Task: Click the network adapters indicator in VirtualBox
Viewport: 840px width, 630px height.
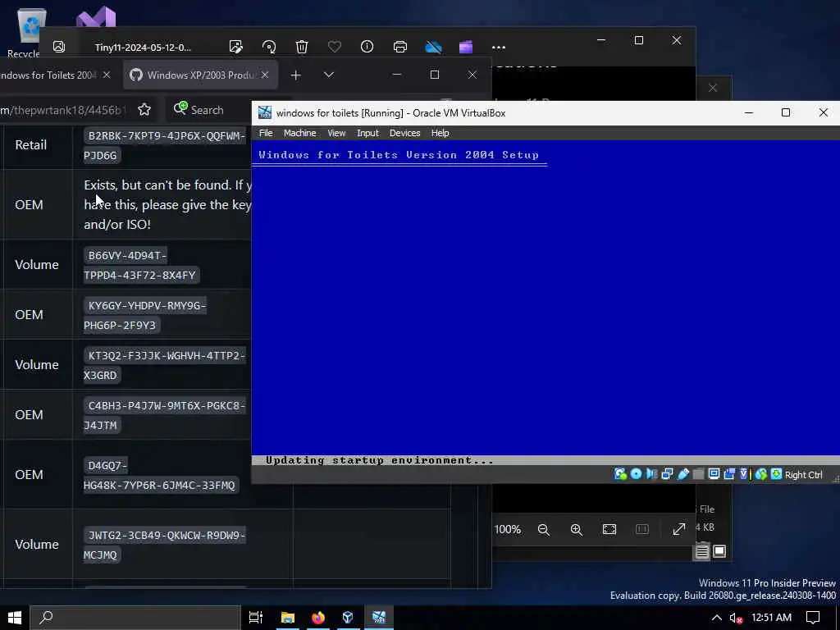Action: pos(667,474)
